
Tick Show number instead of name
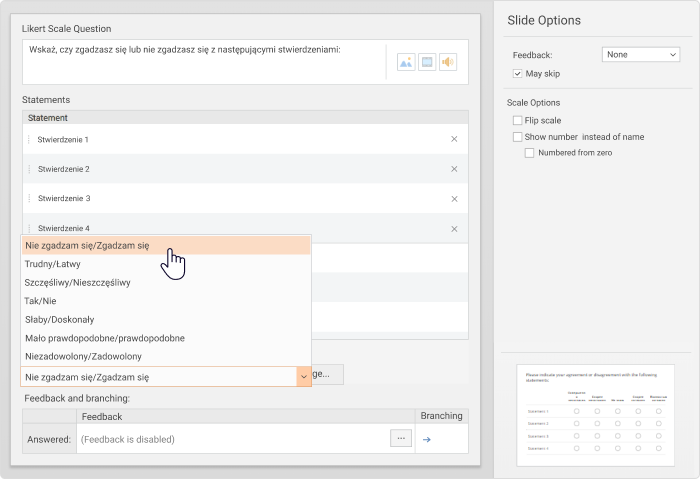pos(517,136)
